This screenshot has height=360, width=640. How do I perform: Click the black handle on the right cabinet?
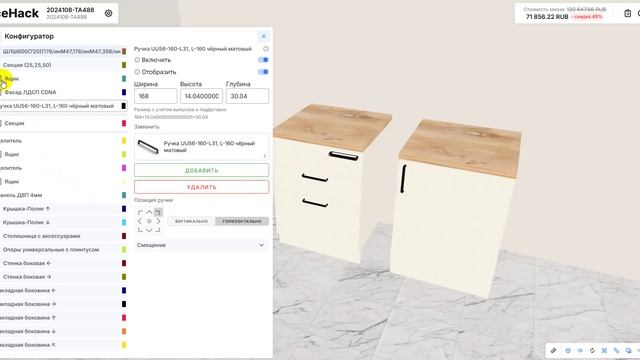pyautogui.click(x=403, y=178)
